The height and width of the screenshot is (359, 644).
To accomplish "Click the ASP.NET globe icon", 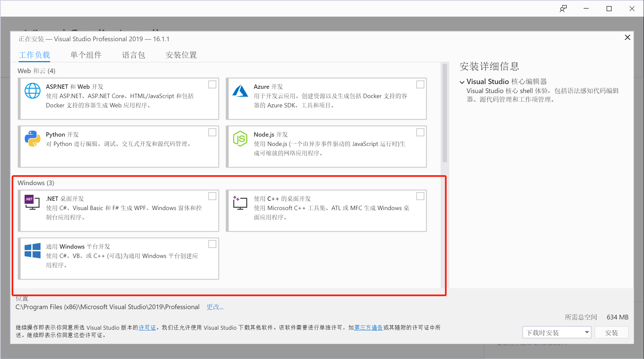I will [33, 91].
